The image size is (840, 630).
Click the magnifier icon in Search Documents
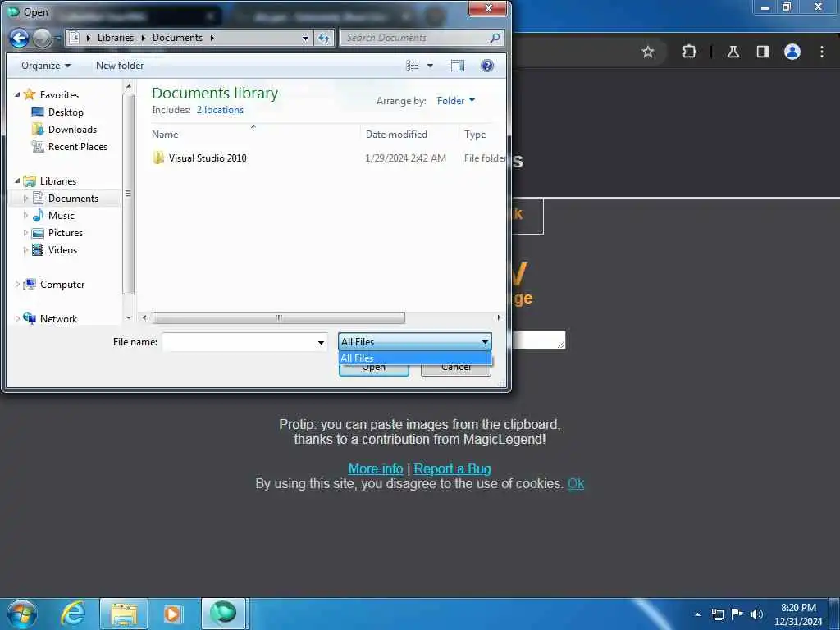point(495,38)
